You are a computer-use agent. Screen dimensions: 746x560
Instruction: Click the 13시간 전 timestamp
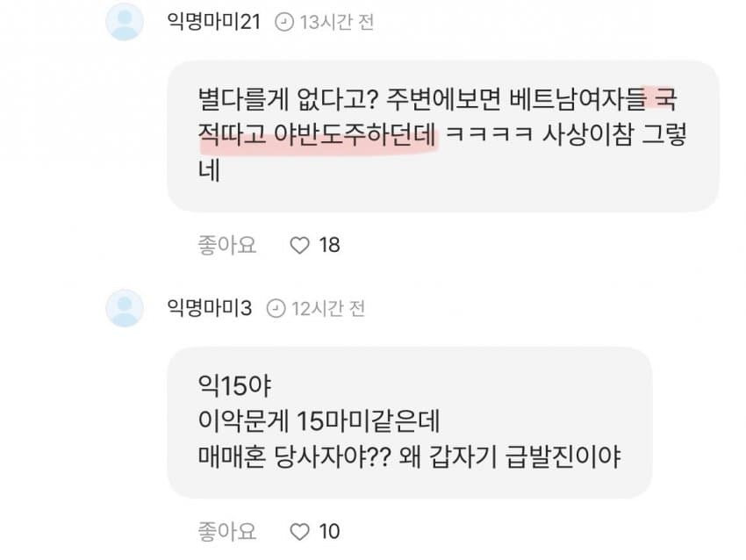[x=336, y=22]
